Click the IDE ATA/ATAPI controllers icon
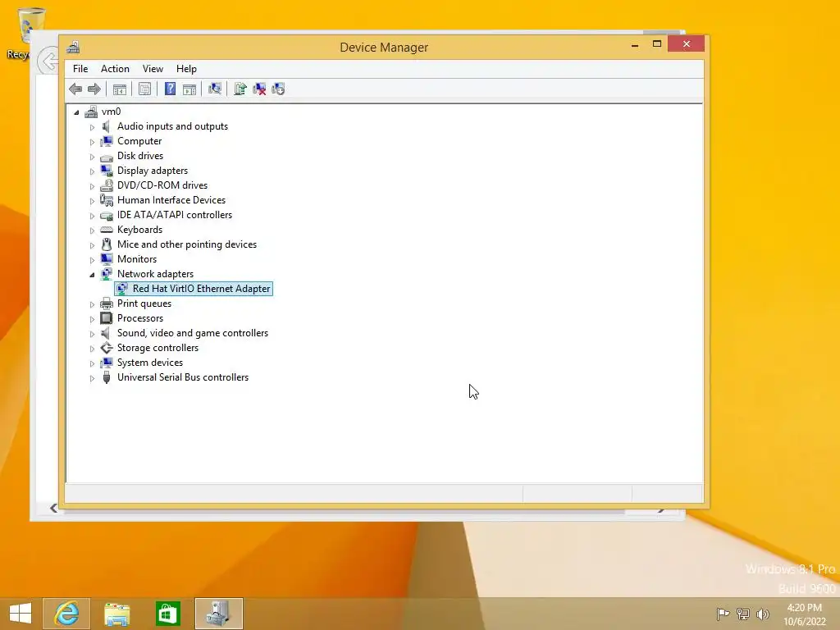 coord(107,215)
